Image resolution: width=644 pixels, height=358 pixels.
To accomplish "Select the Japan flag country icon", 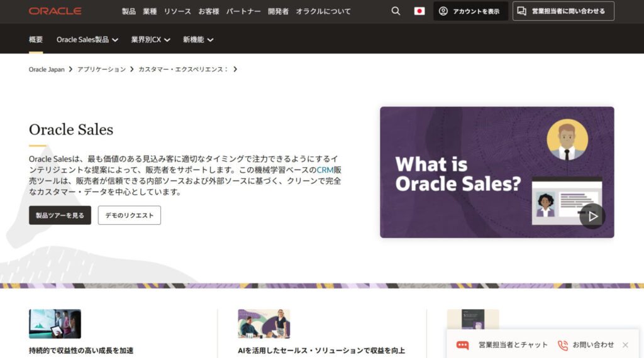I will coord(419,11).
